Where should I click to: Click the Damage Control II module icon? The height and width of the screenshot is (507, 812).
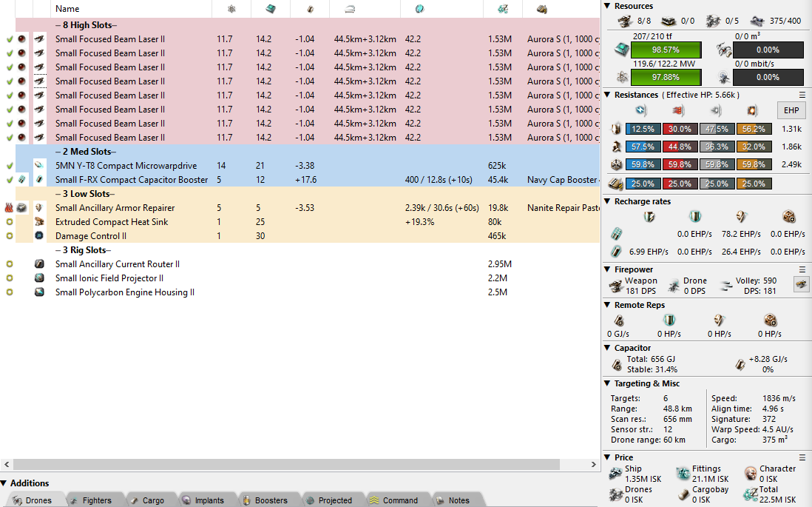coord(39,236)
